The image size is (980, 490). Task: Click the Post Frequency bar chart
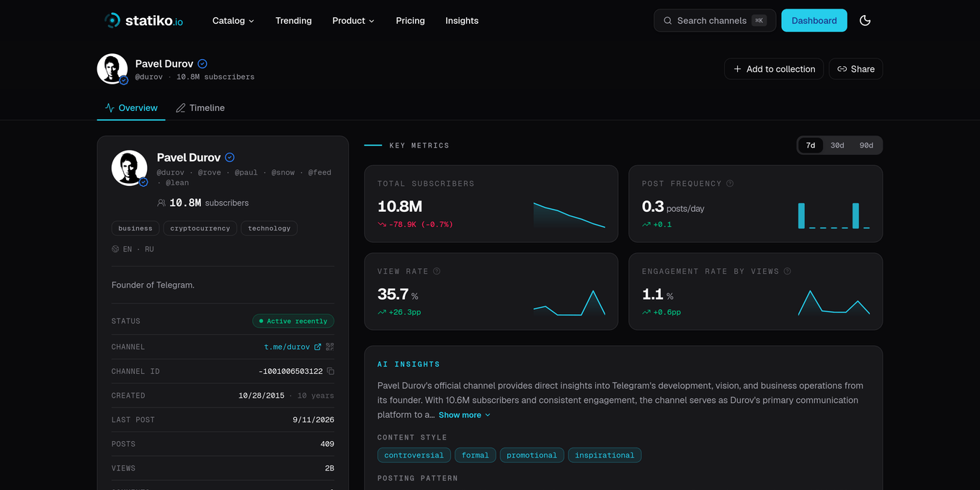tap(834, 215)
